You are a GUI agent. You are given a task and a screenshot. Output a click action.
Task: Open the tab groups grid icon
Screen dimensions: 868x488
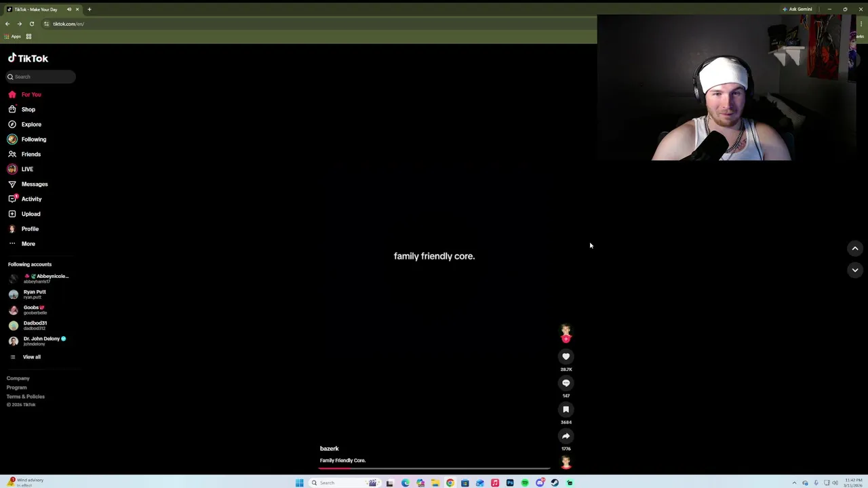pos(28,37)
